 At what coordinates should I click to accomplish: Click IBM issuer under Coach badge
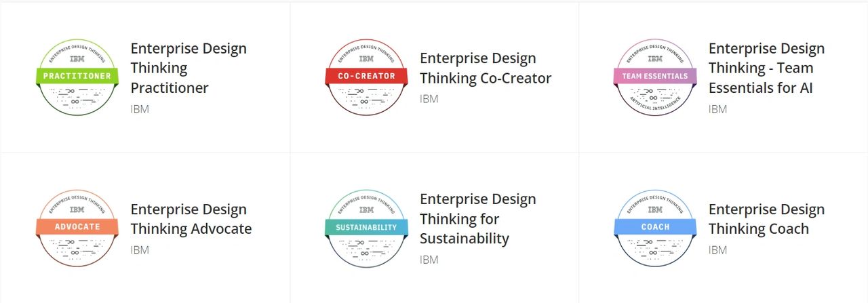(717, 250)
